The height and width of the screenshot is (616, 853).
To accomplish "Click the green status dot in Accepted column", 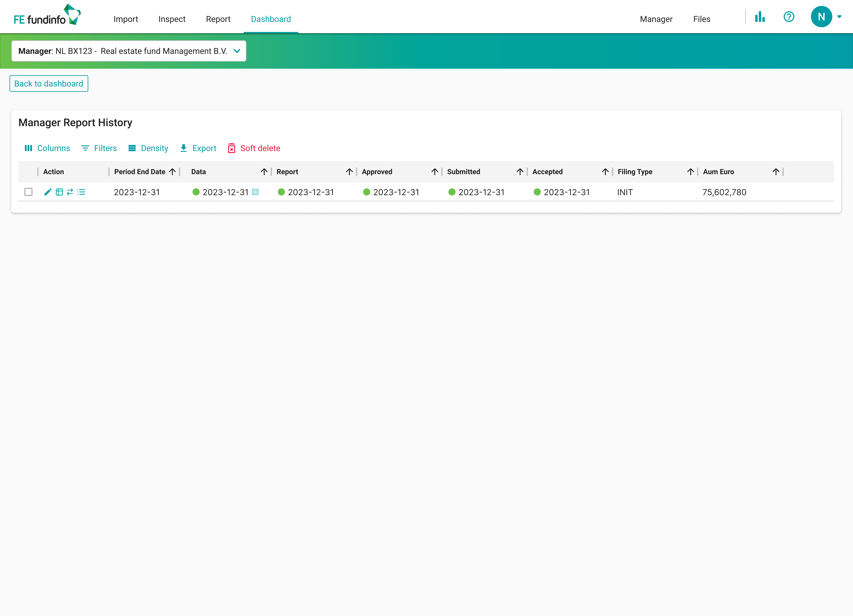I will pos(537,192).
